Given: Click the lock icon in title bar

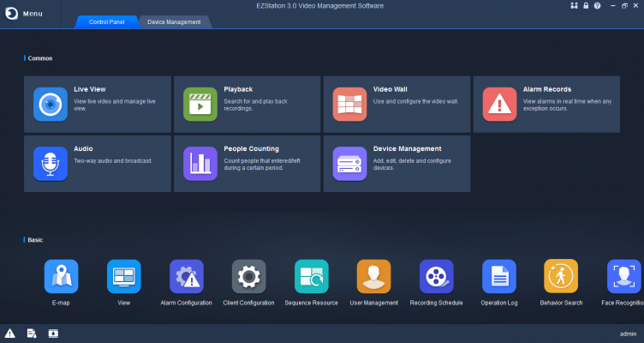Looking at the screenshot, I should (x=586, y=6).
